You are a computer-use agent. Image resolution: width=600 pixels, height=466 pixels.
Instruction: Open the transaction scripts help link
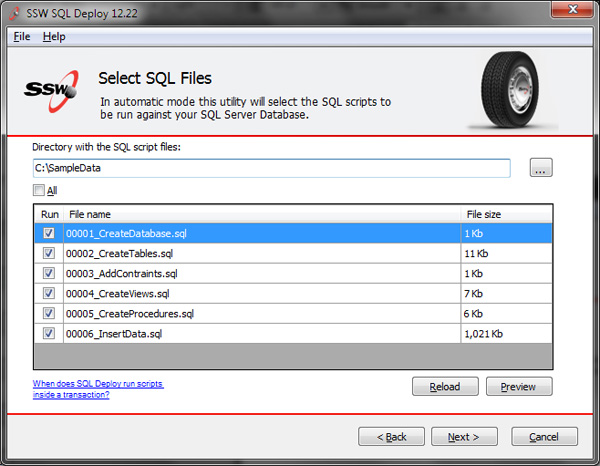tap(98, 389)
